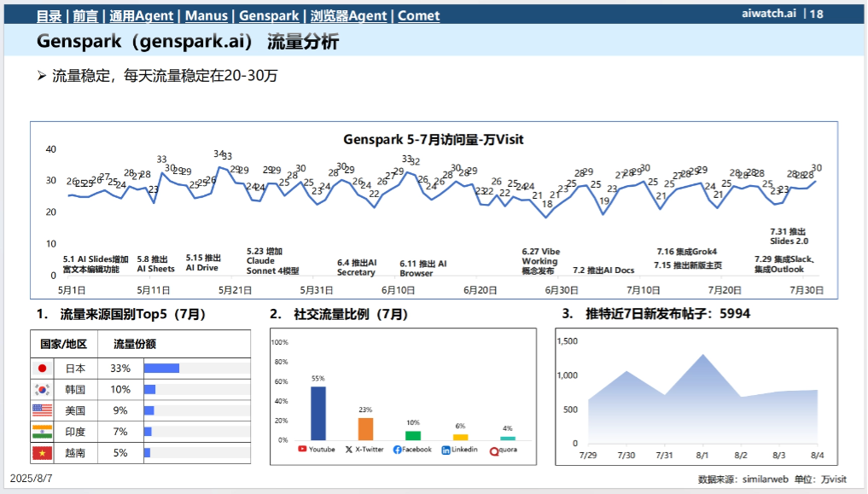This screenshot has width=868, height=494.
Task: Go to the 前言 section link
Action: 85,15
